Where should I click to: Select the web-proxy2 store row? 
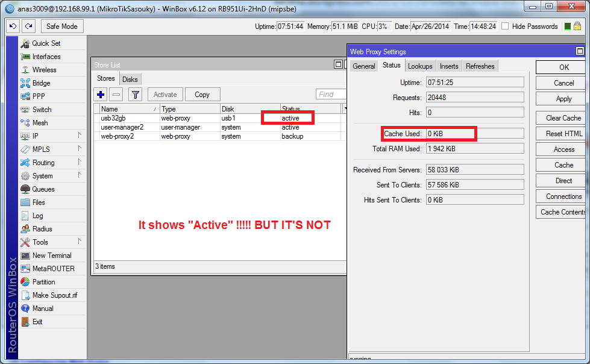point(220,136)
